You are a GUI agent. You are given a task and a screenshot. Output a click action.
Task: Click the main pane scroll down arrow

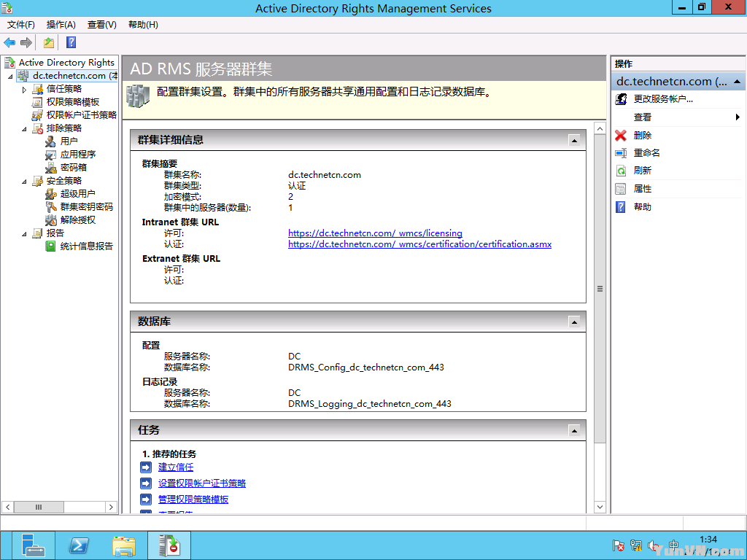(x=600, y=507)
